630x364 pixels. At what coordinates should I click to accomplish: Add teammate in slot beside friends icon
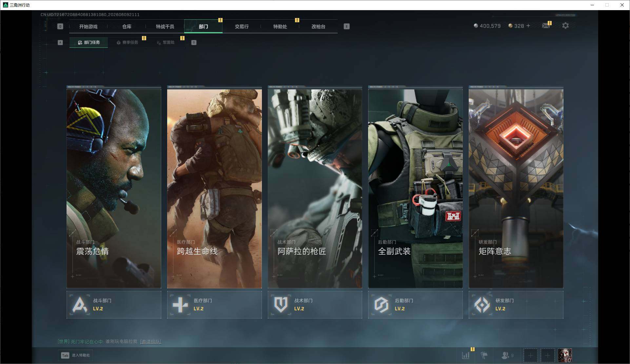coord(530,355)
